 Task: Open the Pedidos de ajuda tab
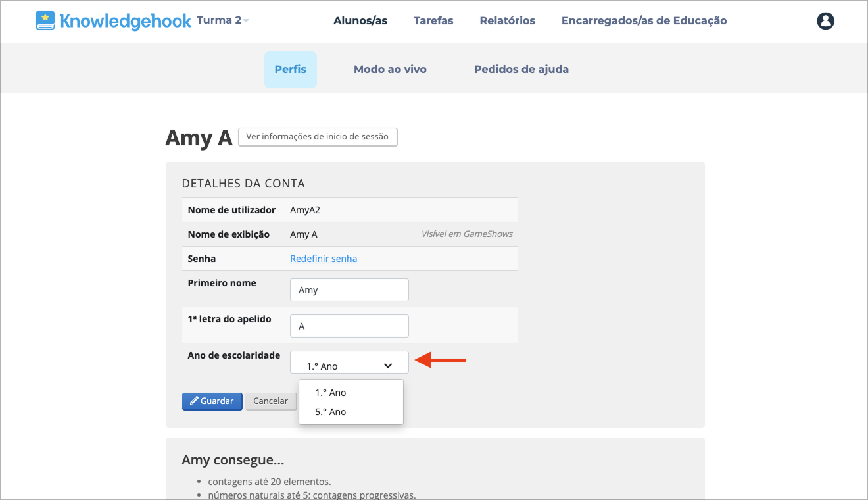521,69
